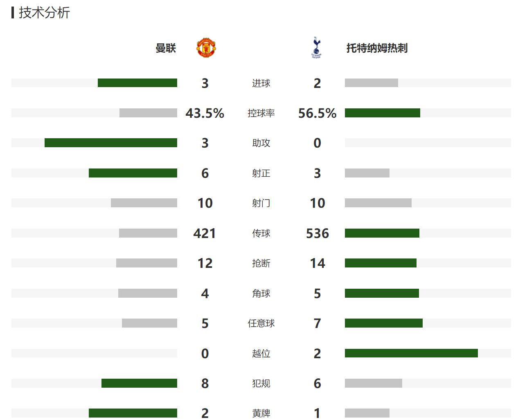
Task: Click the Tottenham Hotspur crest logo
Action: coord(316,48)
